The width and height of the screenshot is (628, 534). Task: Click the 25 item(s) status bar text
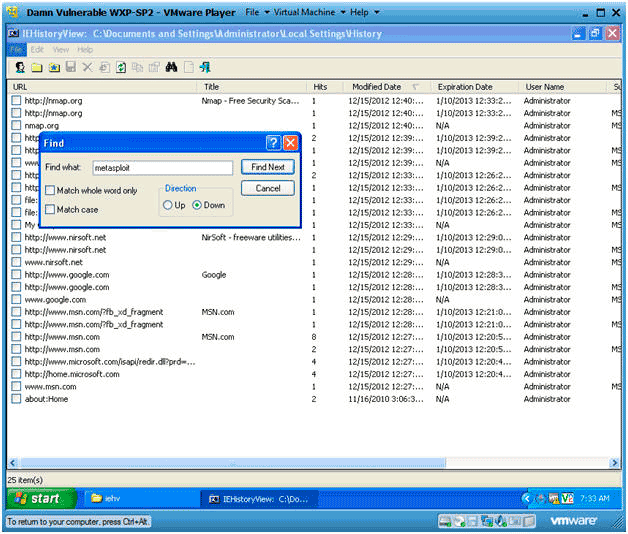click(x=25, y=480)
